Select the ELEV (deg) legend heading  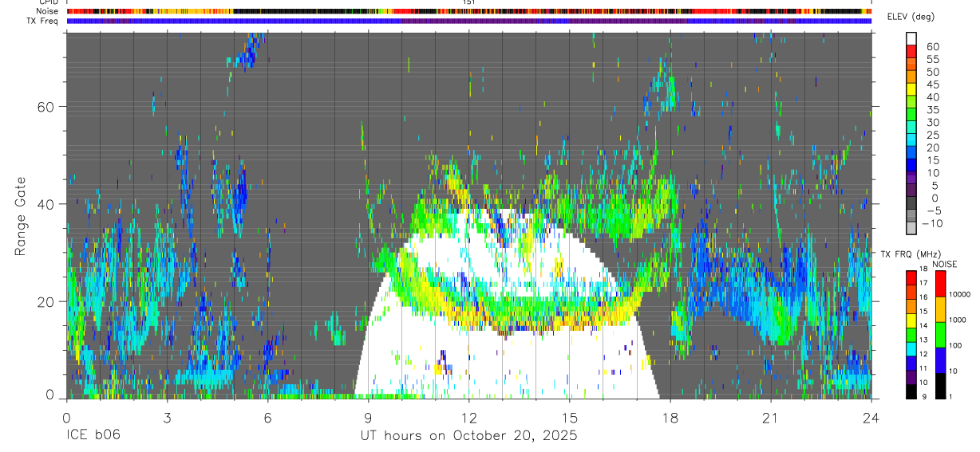point(911,17)
